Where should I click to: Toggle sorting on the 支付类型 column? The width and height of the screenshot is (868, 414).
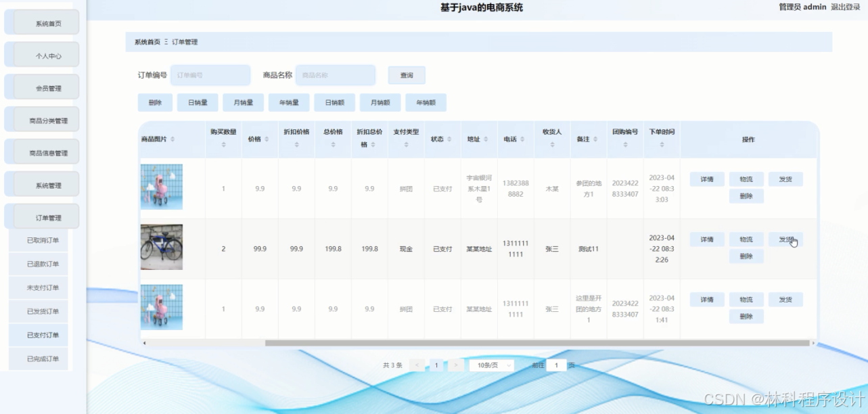pos(405,144)
